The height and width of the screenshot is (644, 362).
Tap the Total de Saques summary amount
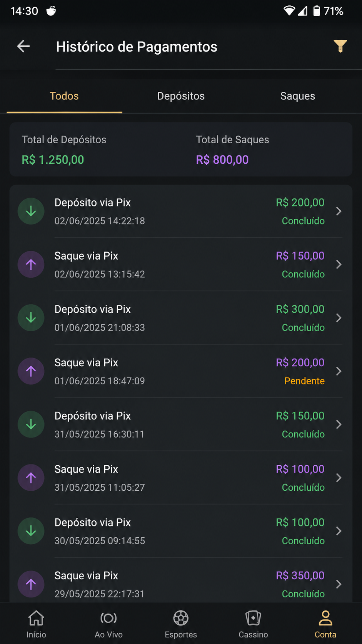[x=222, y=160]
